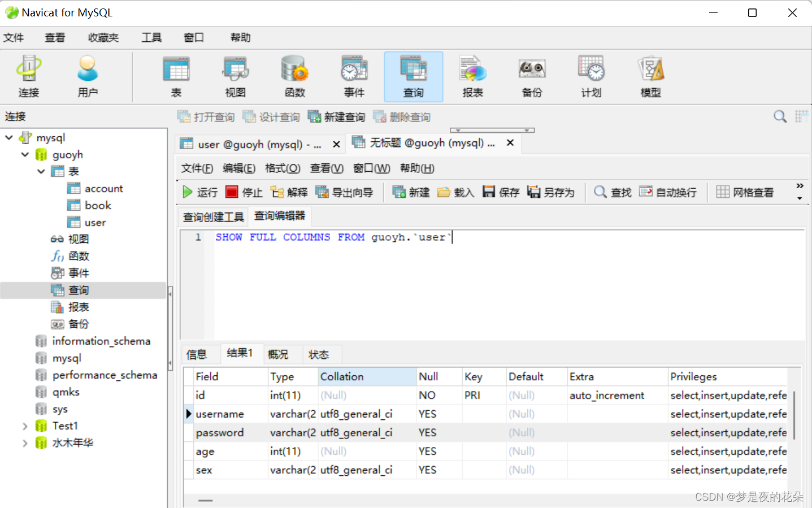Viewport: 812px width, 508px height.
Task: Switch to 网格查看 grid view
Action: pyautogui.click(x=745, y=193)
